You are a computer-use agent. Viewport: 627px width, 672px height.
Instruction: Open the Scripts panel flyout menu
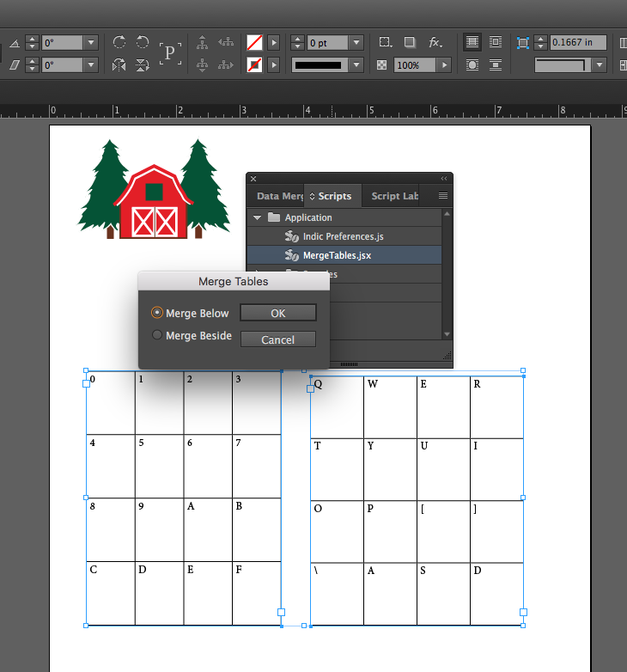pos(443,196)
